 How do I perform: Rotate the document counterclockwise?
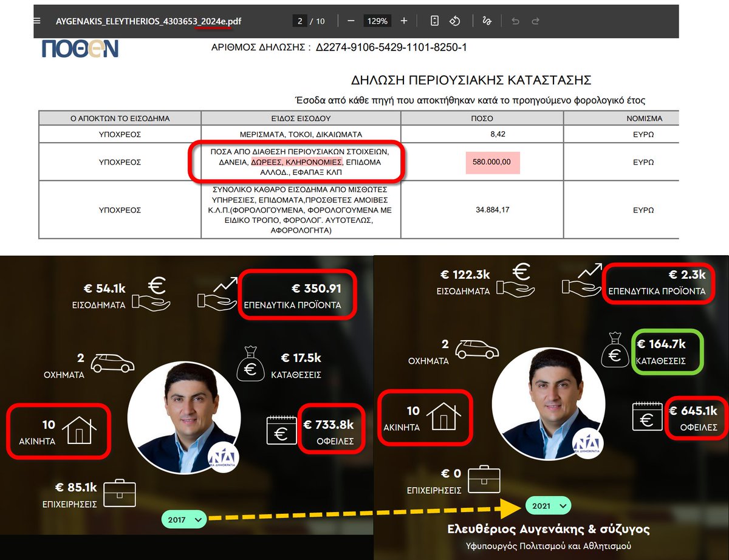(x=454, y=21)
